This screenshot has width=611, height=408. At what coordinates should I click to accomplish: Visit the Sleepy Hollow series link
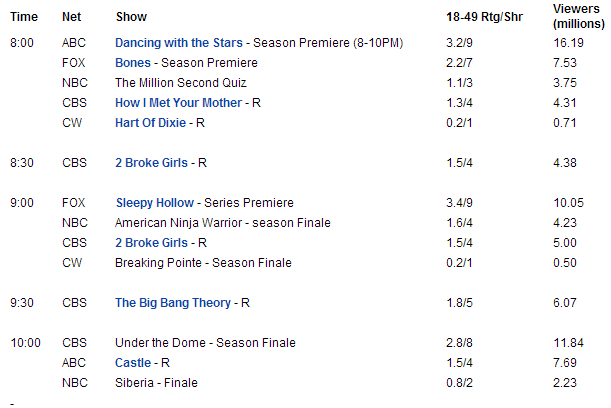tap(154, 203)
